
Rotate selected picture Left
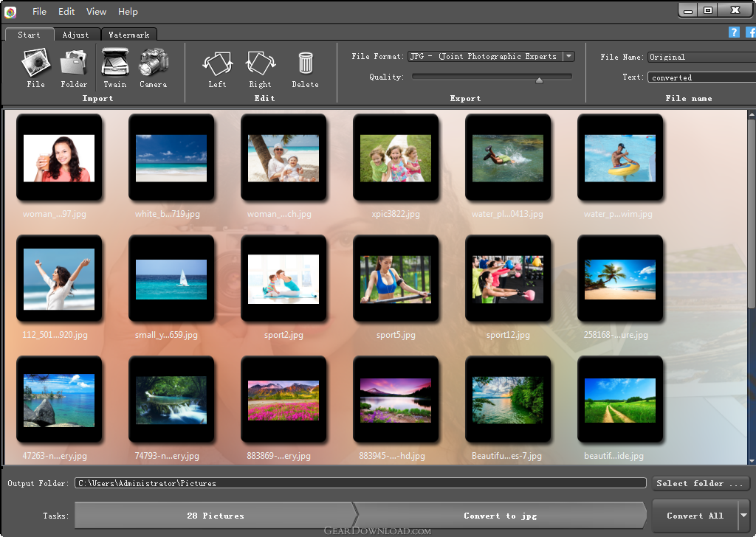click(x=218, y=70)
